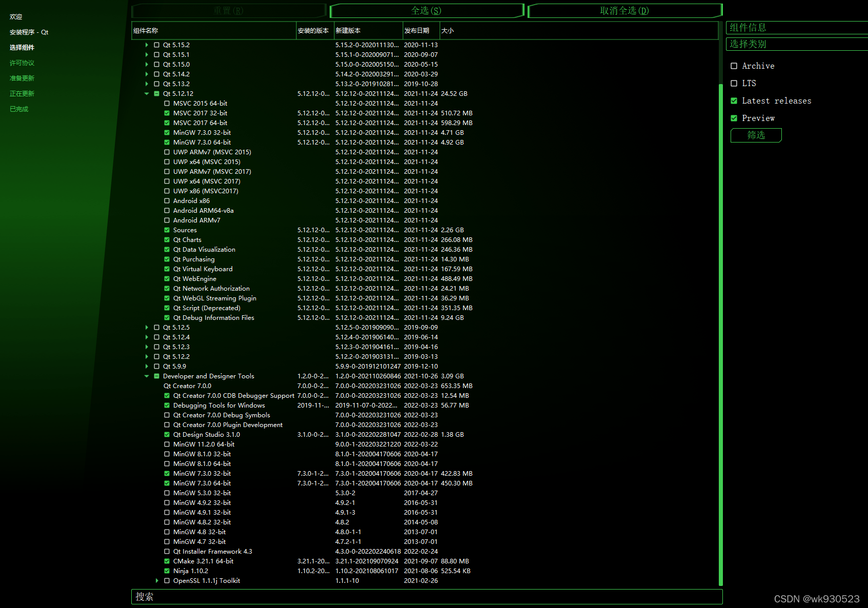Image resolution: width=868 pixels, height=608 pixels.
Task: Select the Qt Network Authorization row
Action: (x=425, y=289)
